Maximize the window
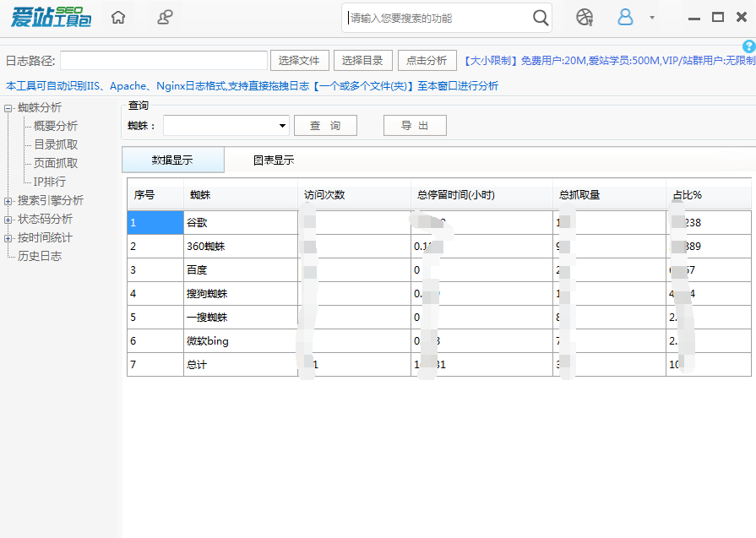756x538 pixels. point(718,18)
